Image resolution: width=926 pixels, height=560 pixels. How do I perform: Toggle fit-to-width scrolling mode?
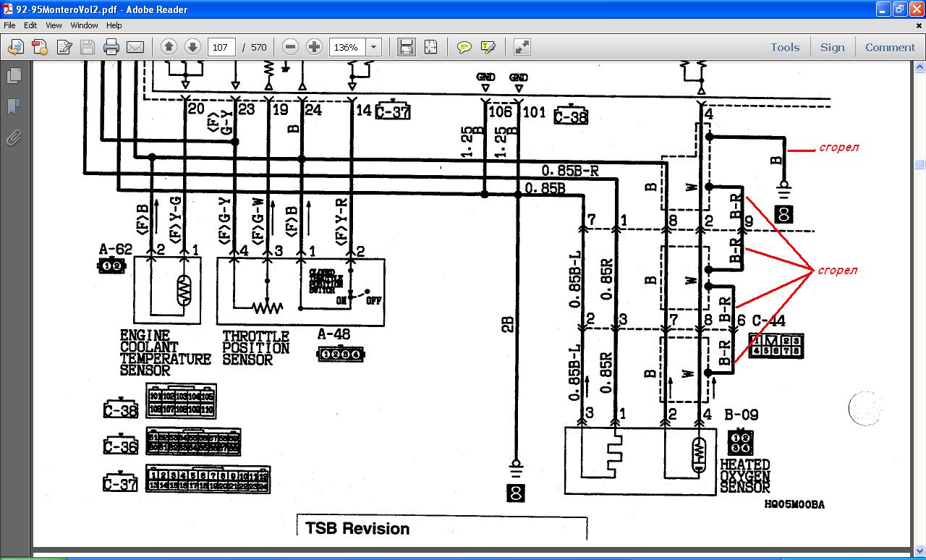pos(407,48)
